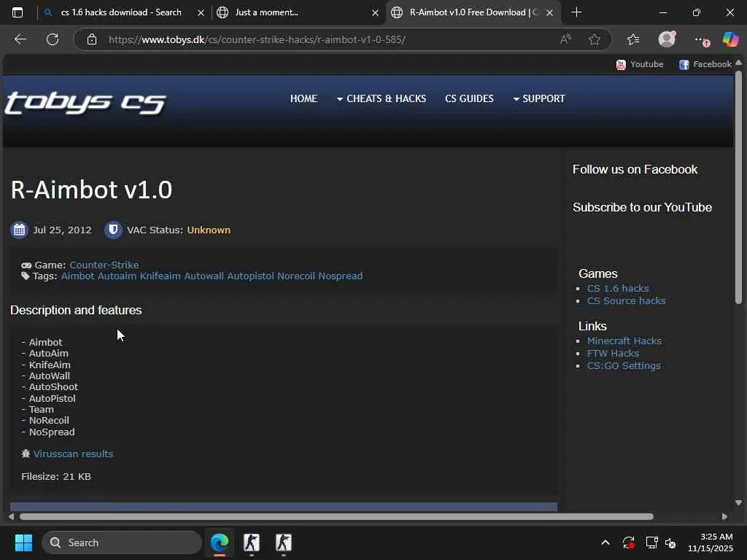Open the Windows Start menu

pyautogui.click(x=23, y=542)
